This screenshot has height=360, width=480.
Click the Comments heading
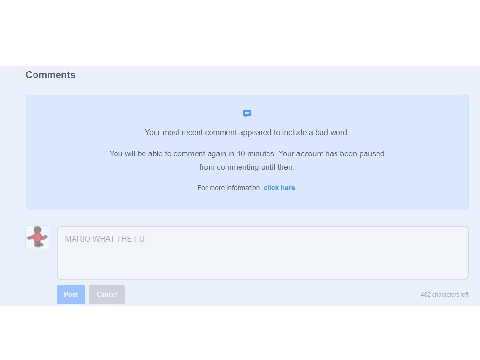pos(50,75)
